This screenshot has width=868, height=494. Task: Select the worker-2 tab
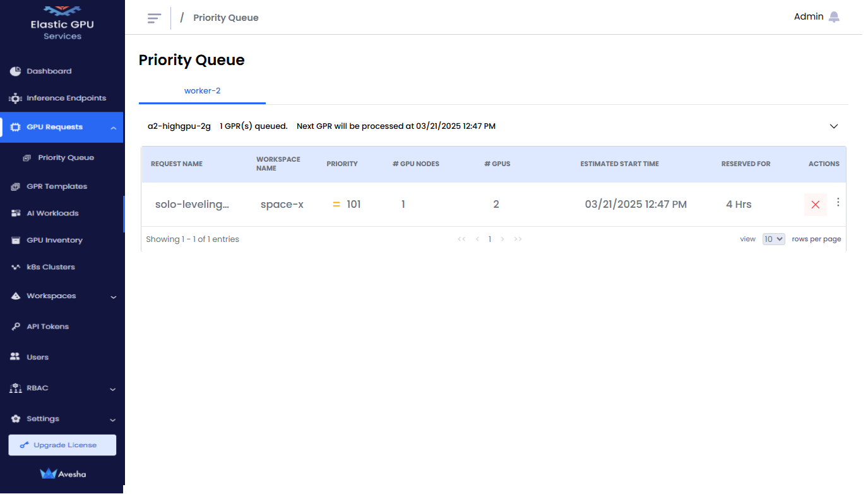tap(202, 91)
